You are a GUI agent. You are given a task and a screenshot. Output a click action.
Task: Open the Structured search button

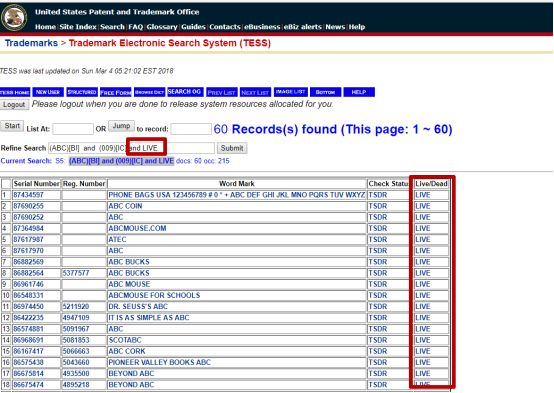click(82, 92)
